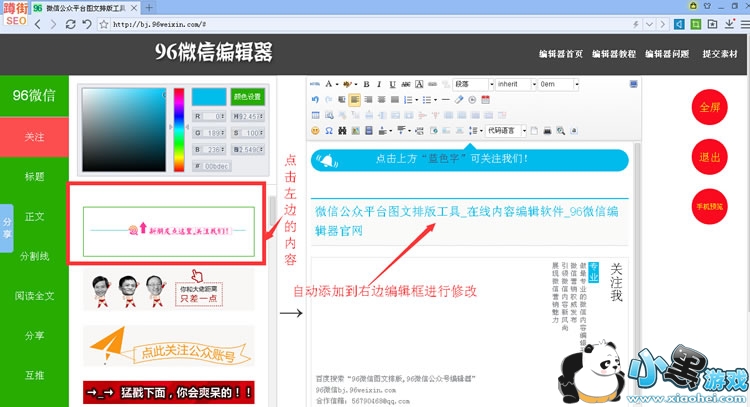Viewport: 750px width, 407px height.
Task: Click the insert image icon
Action: click(355, 131)
